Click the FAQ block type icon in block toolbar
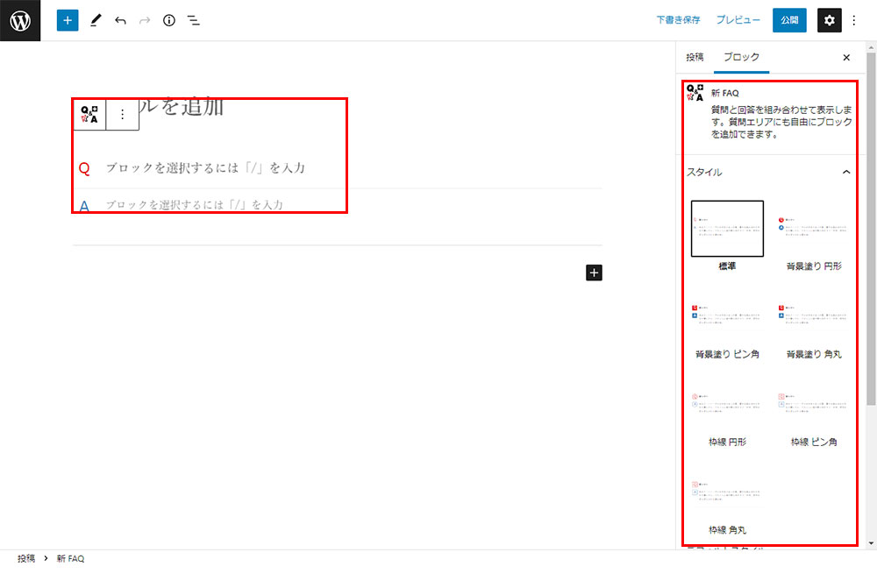The height and width of the screenshot is (588, 877). pos(89,114)
